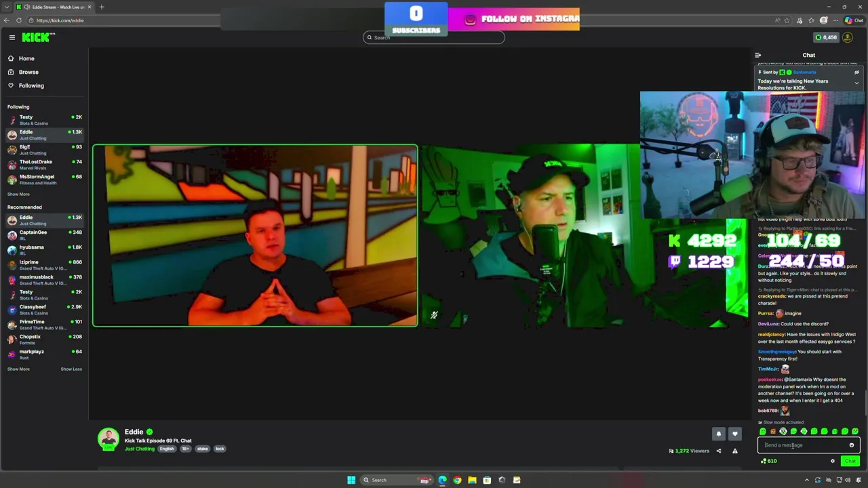Open TheLostDrake Marvel Rivals channel
The width and height of the screenshot is (868, 488).
coord(45,165)
